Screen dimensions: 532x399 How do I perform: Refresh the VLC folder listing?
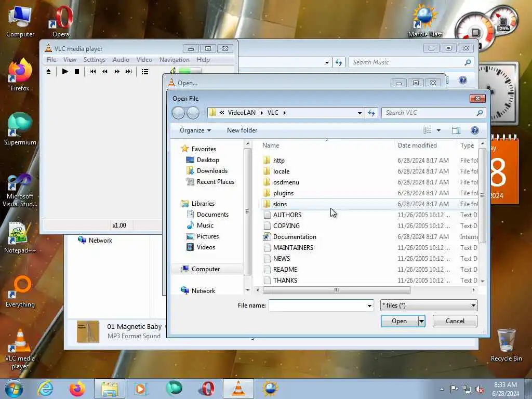coord(371,113)
